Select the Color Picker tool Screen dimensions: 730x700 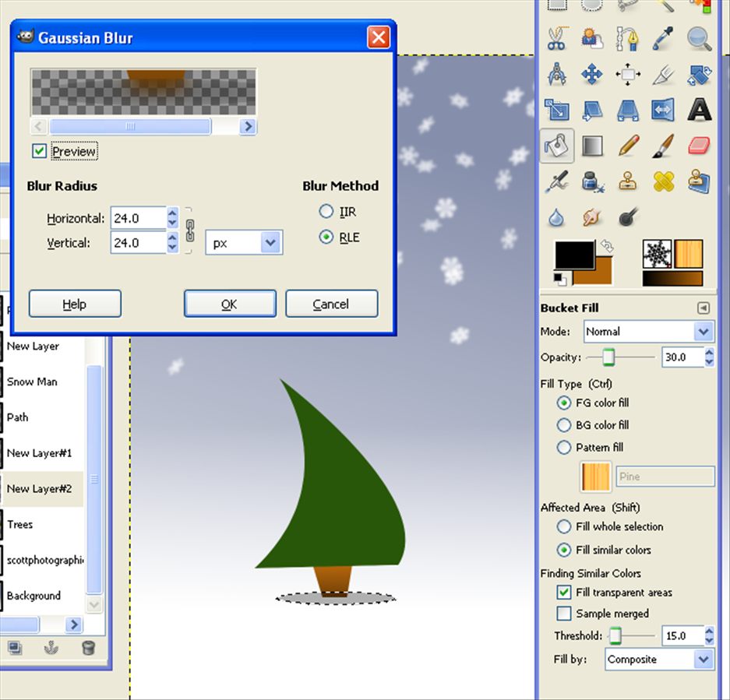coord(663,39)
